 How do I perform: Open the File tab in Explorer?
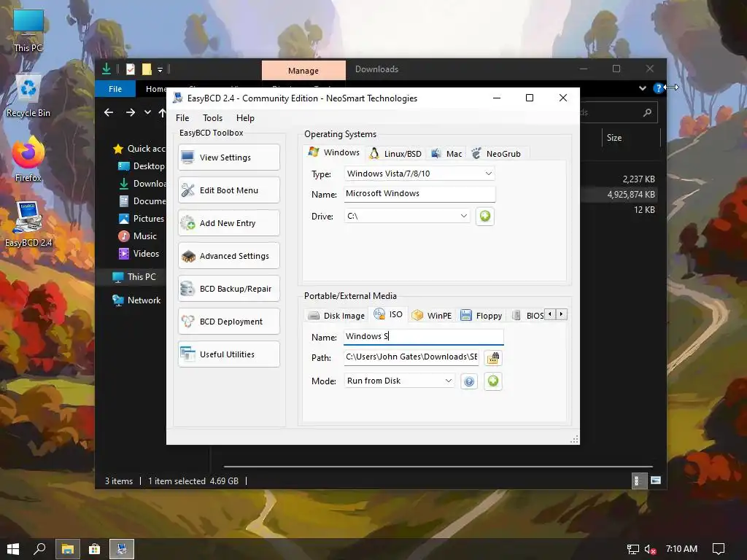point(115,89)
